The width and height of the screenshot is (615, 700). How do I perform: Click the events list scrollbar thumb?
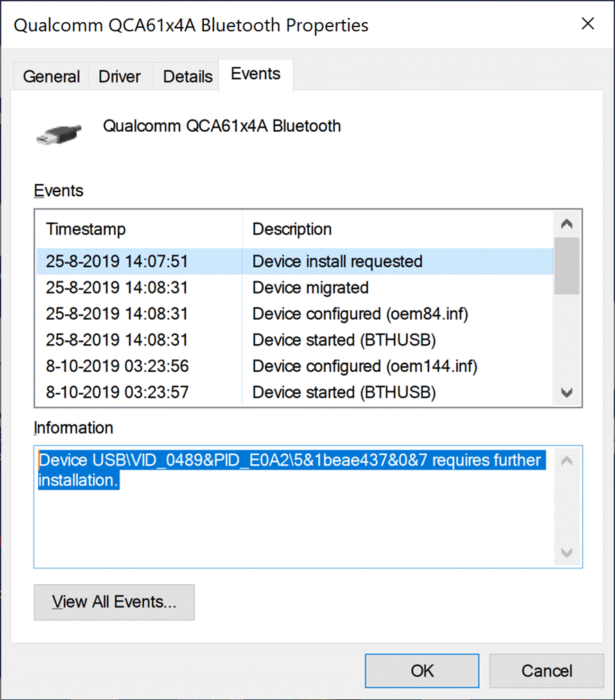click(566, 266)
